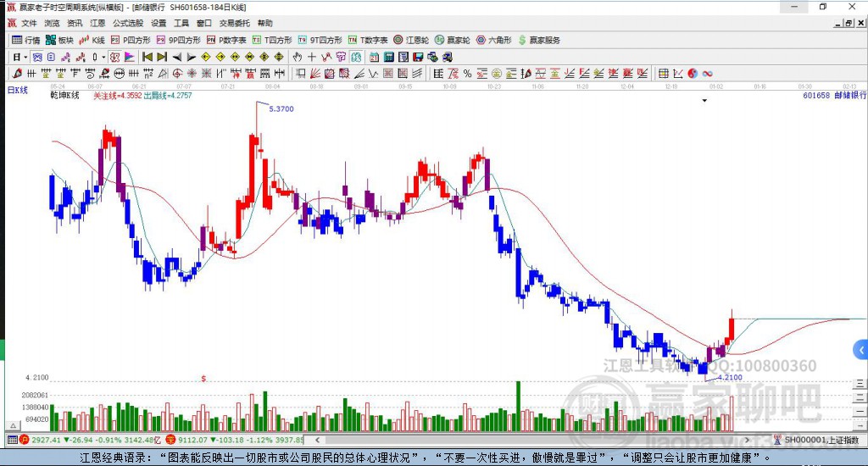Expand the 日 period dropdown arrow
This screenshot has width=868, height=466.
(25, 57)
